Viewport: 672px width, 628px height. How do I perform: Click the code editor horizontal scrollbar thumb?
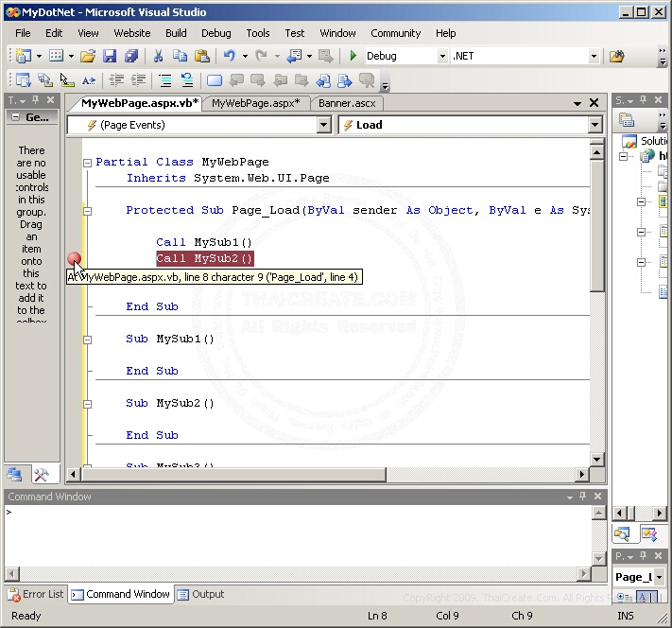click(x=233, y=475)
